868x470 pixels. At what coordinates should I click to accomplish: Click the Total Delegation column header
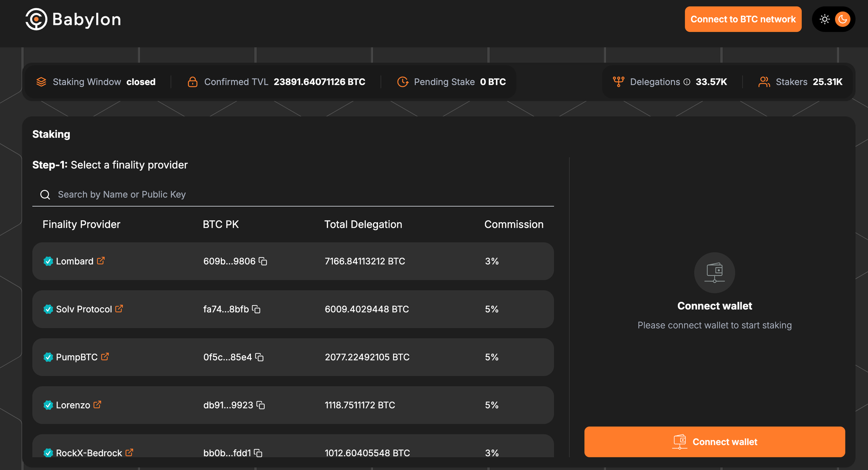tap(363, 224)
